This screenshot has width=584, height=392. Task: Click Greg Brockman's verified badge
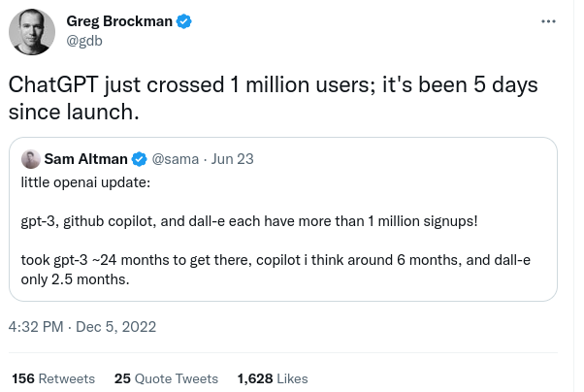point(184,21)
